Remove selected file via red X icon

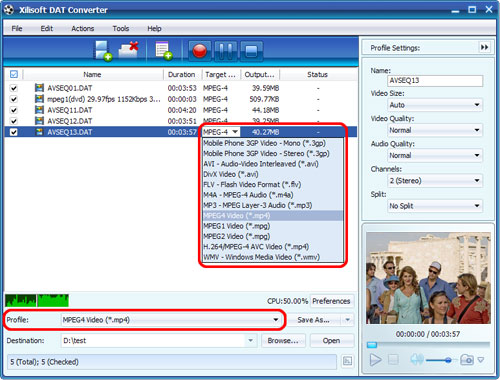[x=129, y=50]
